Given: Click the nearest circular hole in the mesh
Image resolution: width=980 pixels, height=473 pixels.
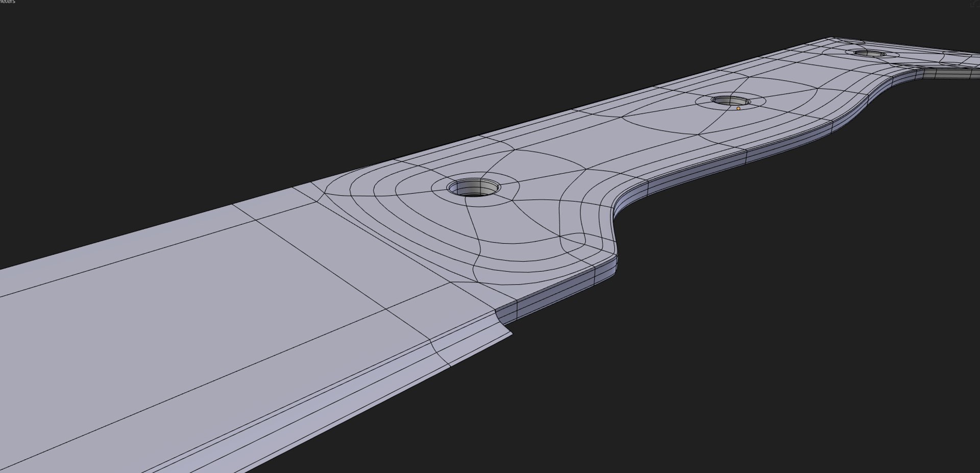Looking at the screenshot, I should pos(474,187).
